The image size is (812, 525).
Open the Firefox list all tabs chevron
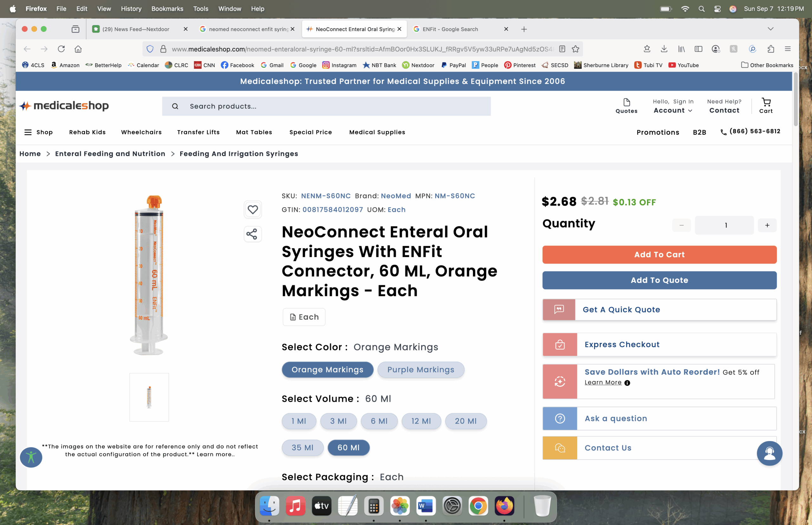770,29
